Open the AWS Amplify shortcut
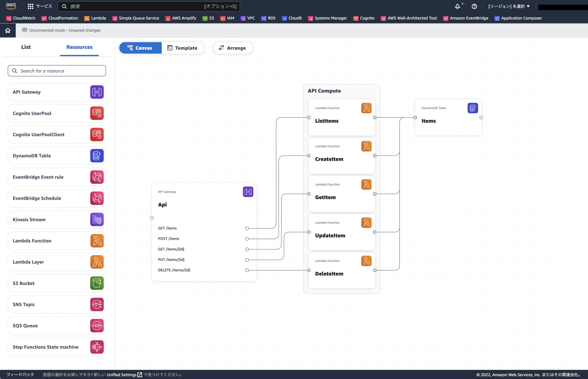This screenshot has height=379, width=588. click(181, 18)
